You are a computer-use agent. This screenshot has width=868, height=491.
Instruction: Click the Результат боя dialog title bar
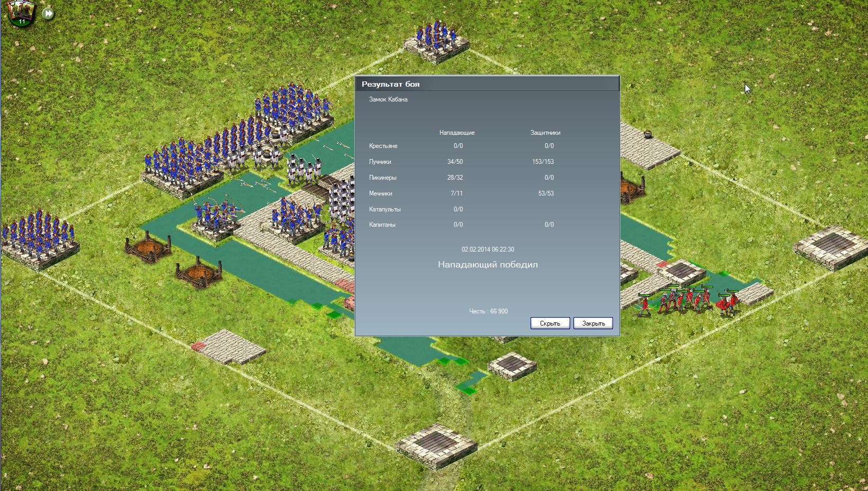click(487, 84)
